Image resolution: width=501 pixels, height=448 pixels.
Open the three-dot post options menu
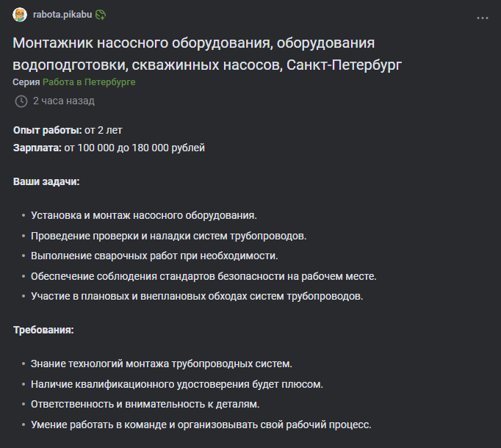482,17
